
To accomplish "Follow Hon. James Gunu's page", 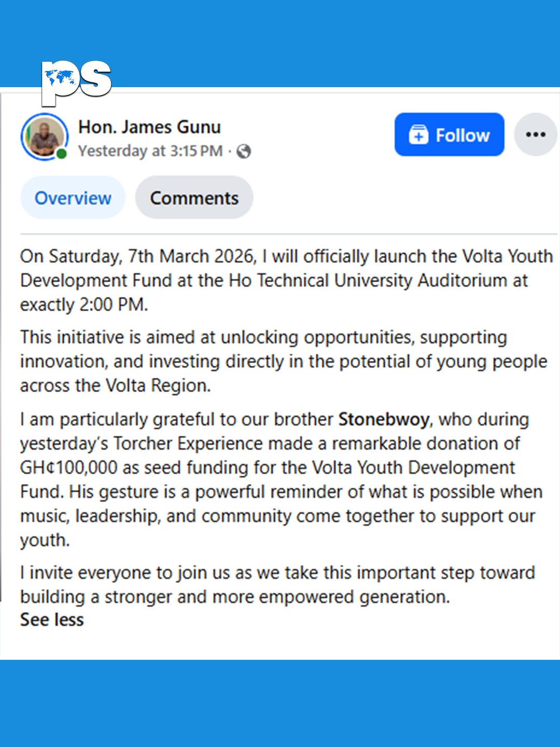I will (x=449, y=135).
